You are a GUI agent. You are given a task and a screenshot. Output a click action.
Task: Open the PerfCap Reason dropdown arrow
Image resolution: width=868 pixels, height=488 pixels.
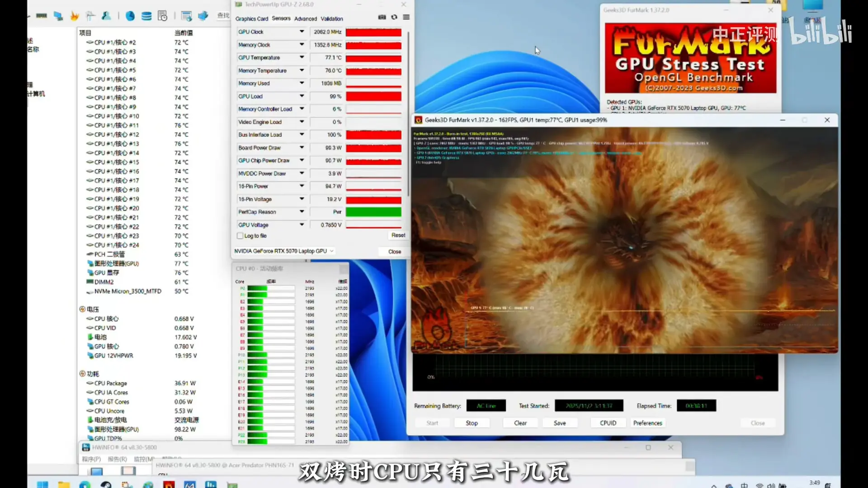302,211
